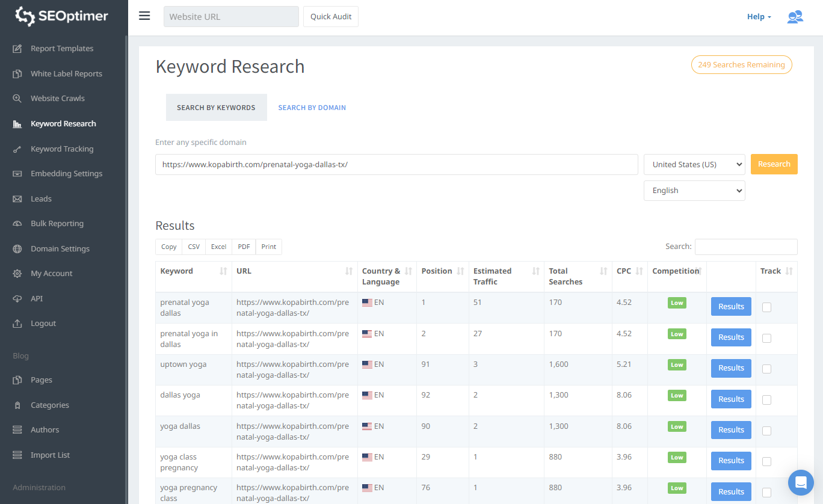Check Track box for prenatal yoga dallas

(x=766, y=307)
